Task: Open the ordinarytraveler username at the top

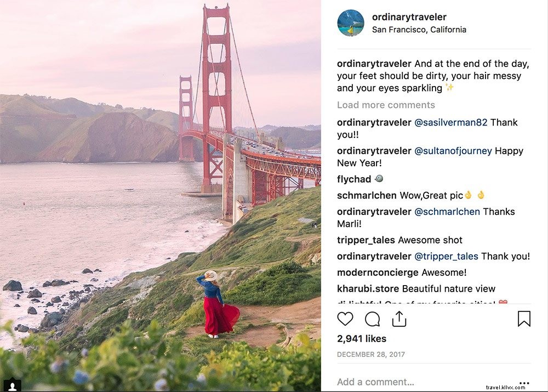Action: click(x=409, y=17)
